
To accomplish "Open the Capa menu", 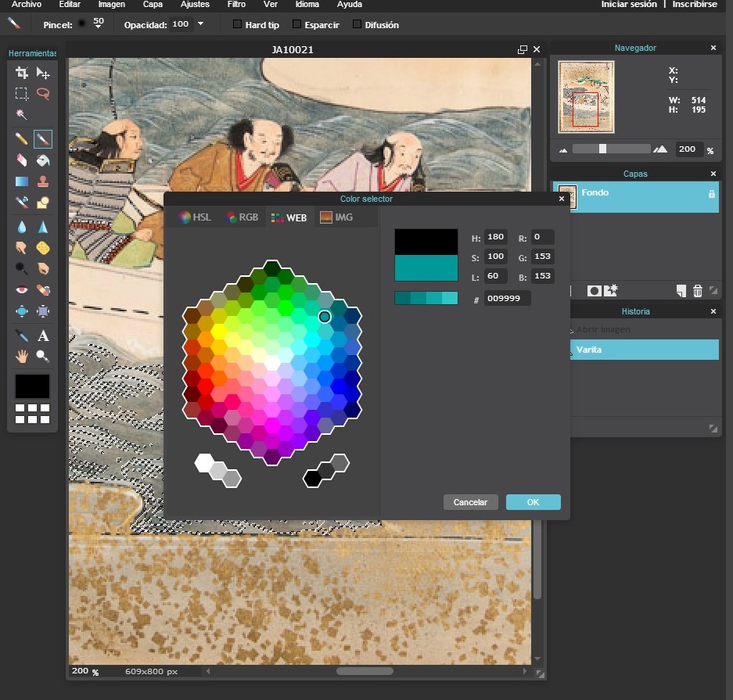I will (x=153, y=4).
